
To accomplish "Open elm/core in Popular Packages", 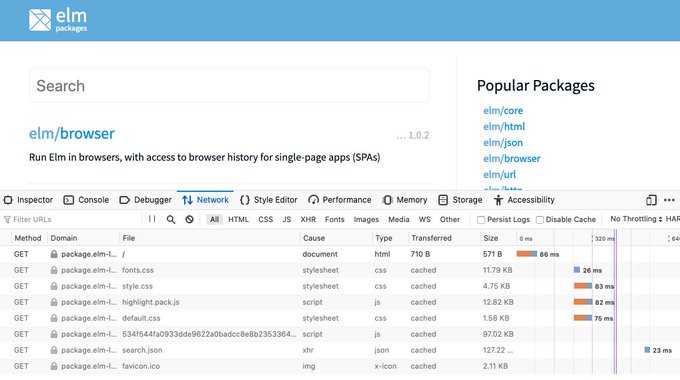I will [503, 111].
